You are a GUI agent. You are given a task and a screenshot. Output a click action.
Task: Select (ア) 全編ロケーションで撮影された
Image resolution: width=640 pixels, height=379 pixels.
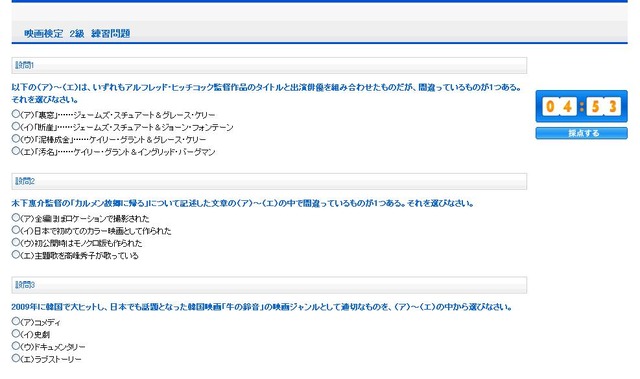tap(16, 217)
